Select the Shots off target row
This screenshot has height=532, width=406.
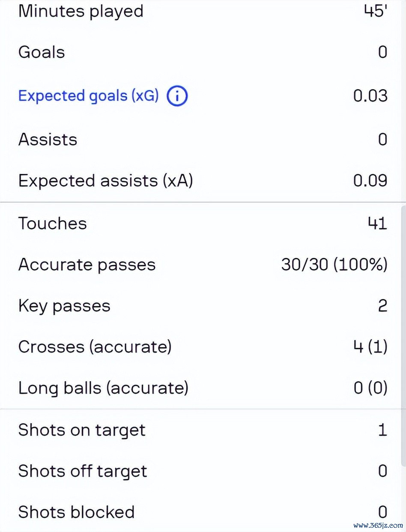(203, 471)
